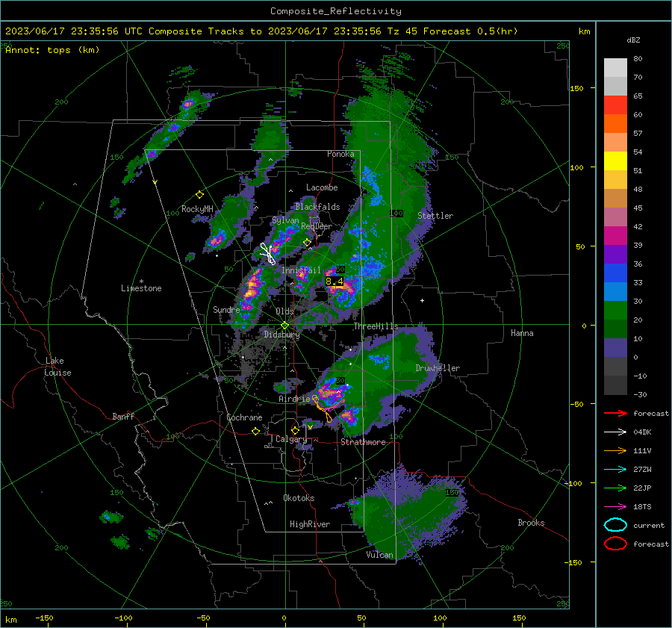
Task: Click the red forecast ellipse legend symbol
Action: pyautogui.click(x=615, y=544)
